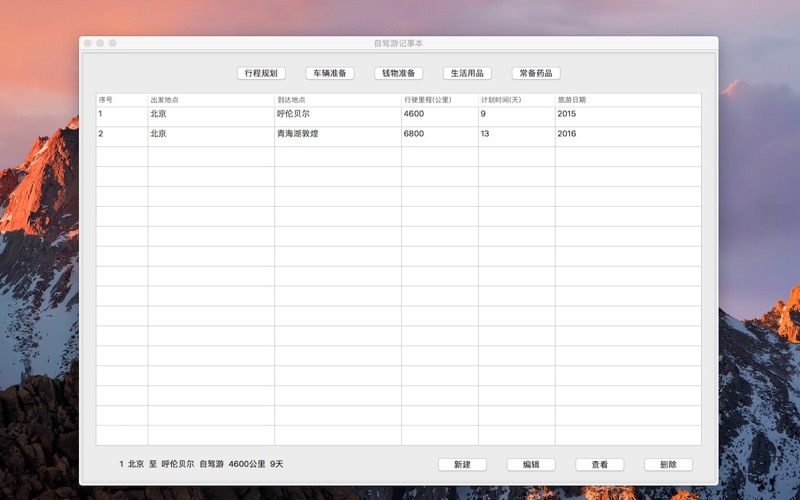This screenshot has height=500, width=800.
Task: Delete selected trip with 删除
Action: (x=668, y=464)
